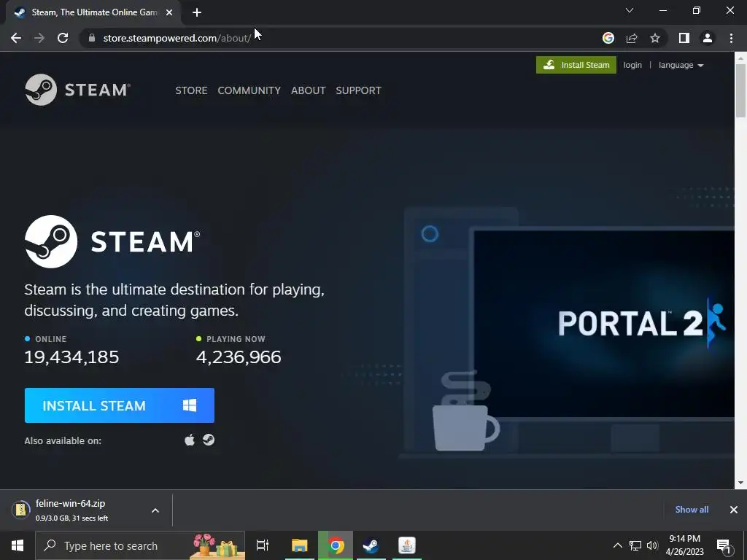
Task: Click the green Install Steam button
Action: point(576,65)
